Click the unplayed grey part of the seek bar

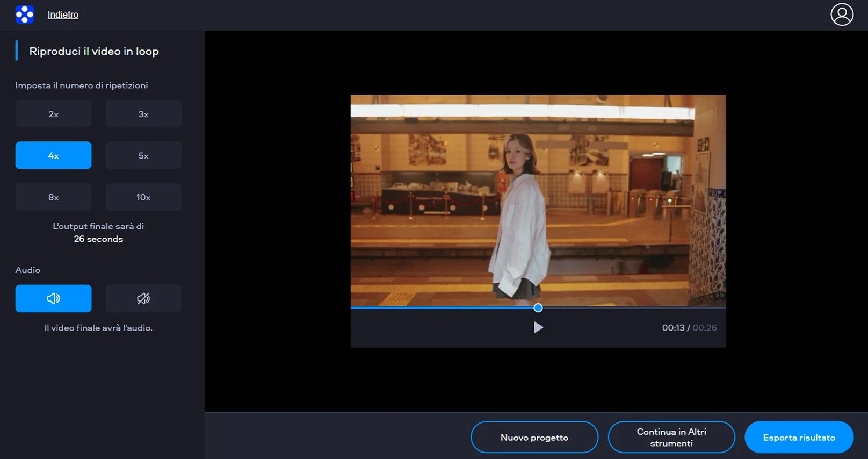click(x=634, y=308)
